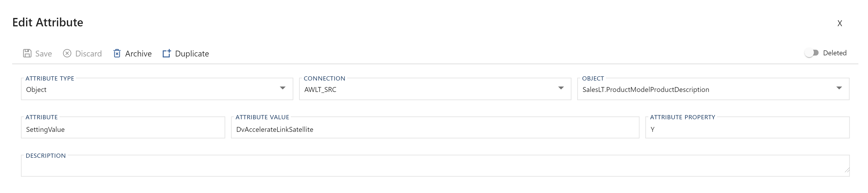Click the Attribute Value field DvAccelerateLinkSatellite

point(435,130)
